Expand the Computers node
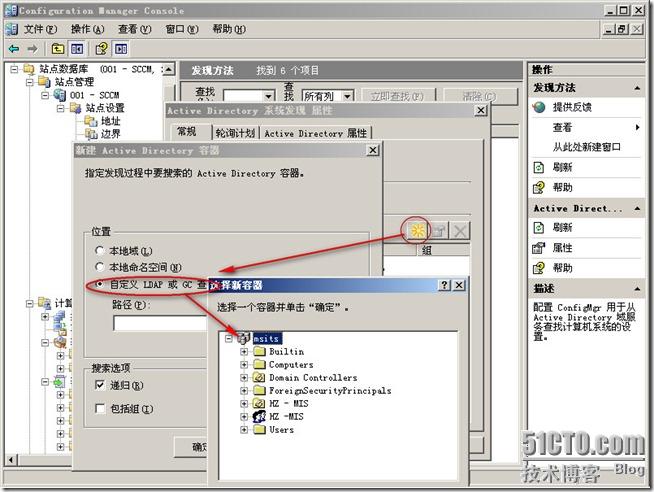 pyautogui.click(x=244, y=365)
